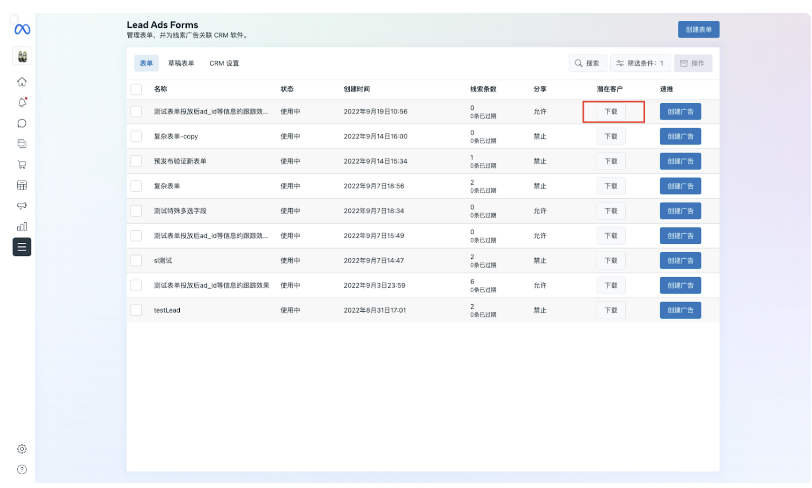The height and width of the screenshot is (488, 812).
Task: Click the Meta logo in the sidebar
Action: (x=22, y=29)
